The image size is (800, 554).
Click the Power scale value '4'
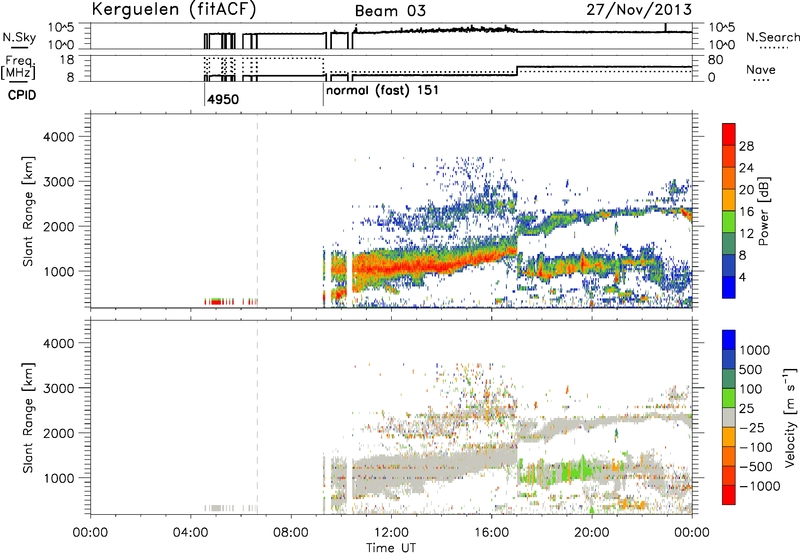[x=743, y=277]
